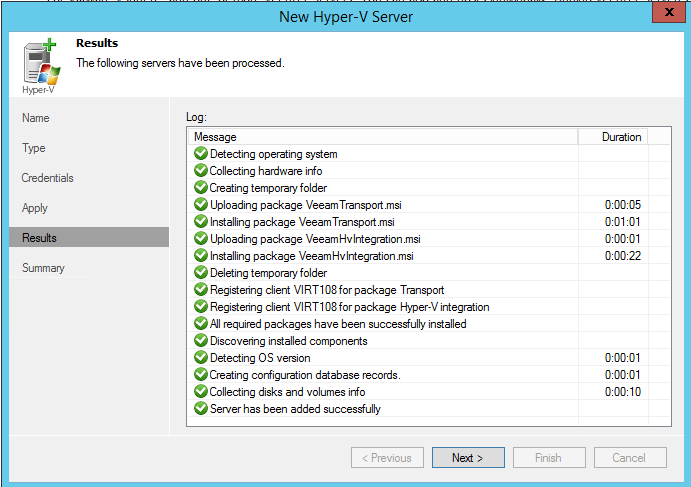This screenshot has width=691, height=487.
Task: Click check icon for Creating configuration database records
Action: click(x=201, y=375)
